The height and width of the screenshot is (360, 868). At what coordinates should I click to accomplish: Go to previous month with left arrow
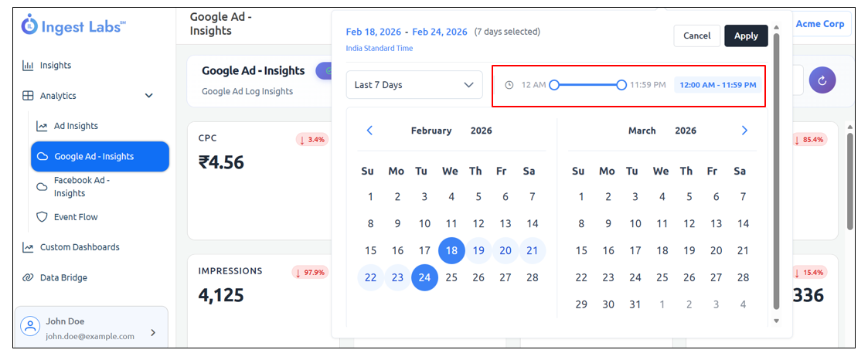pyautogui.click(x=369, y=131)
